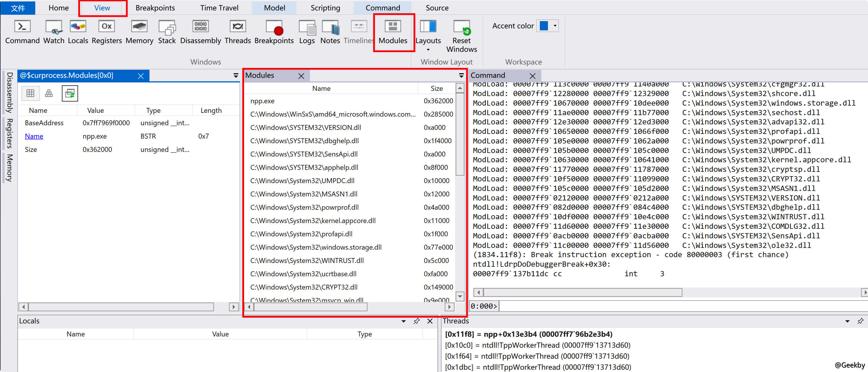Open the Registers window
Image resolution: width=868 pixels, height=372 pixels.
[106, 32]
